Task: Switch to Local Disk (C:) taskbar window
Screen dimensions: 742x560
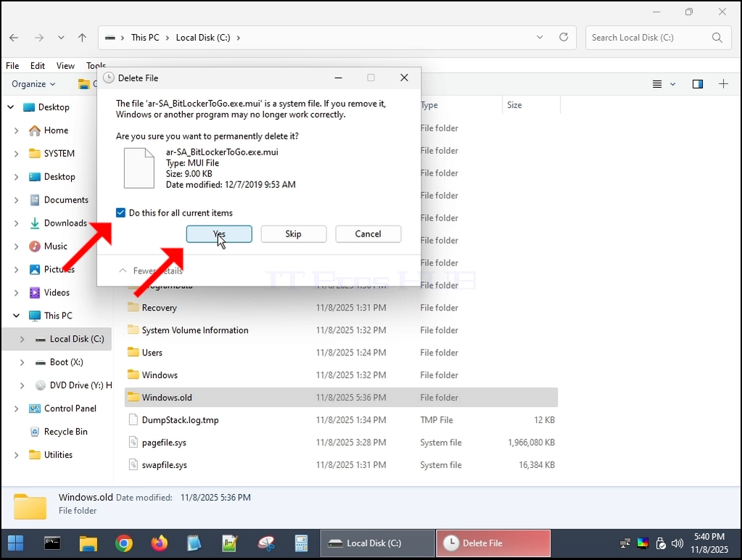Action: pos(377,543)
